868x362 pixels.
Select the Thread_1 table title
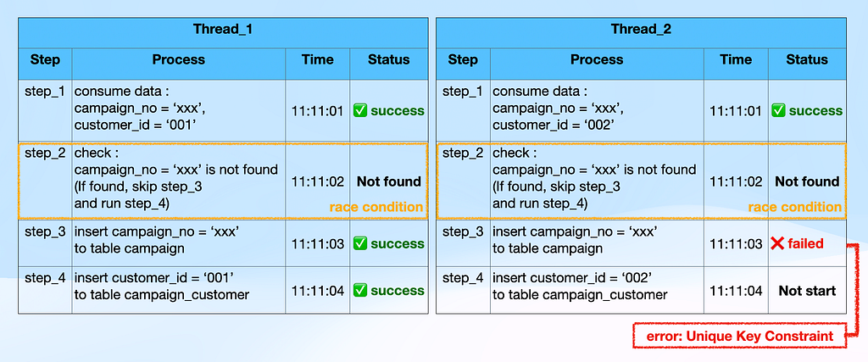[223, 30]
